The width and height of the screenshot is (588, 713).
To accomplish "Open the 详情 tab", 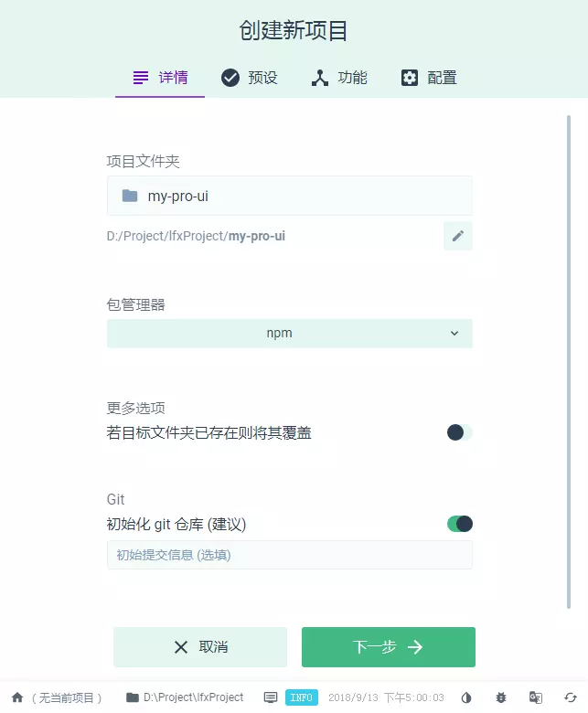I will click(160, 78).
